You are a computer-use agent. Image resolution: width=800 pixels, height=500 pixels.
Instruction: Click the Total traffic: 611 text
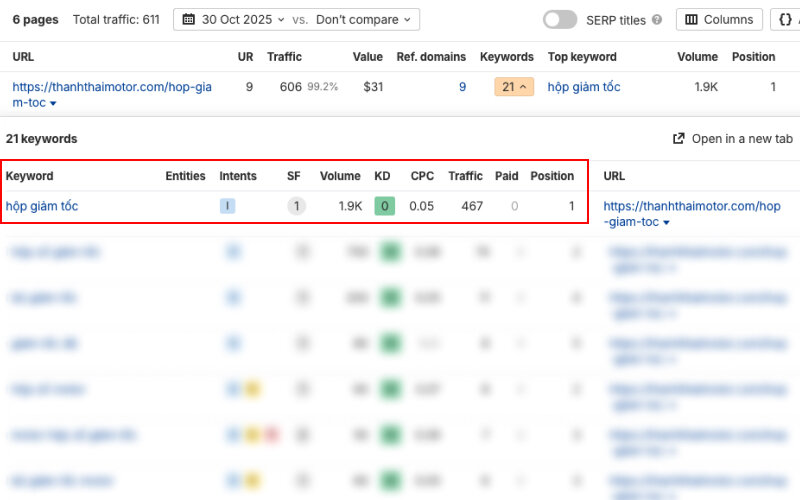tap(116, 20)
